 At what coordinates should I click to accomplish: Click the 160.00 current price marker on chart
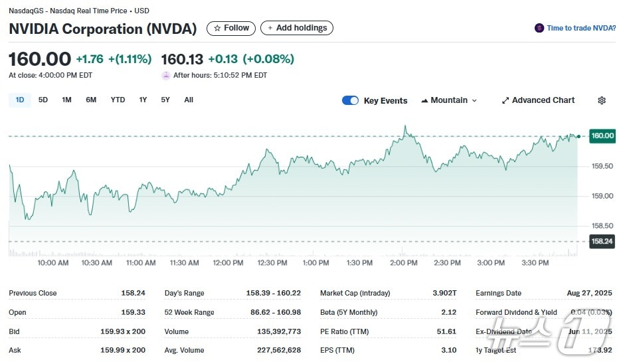point(602,136)
